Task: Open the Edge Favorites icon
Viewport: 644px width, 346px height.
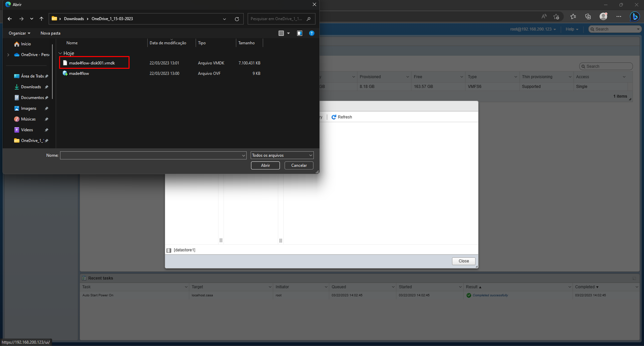Action: (573, 16)
